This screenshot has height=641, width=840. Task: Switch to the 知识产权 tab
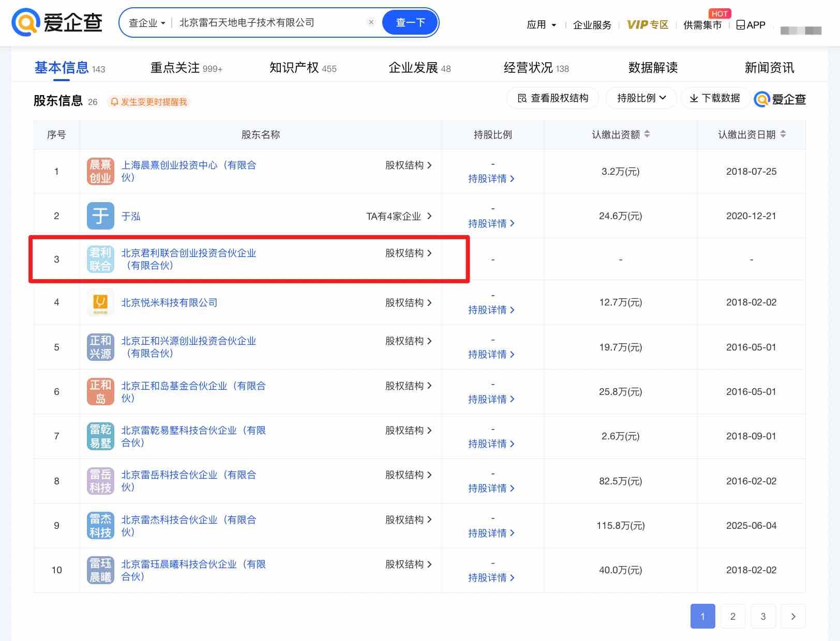303,68
